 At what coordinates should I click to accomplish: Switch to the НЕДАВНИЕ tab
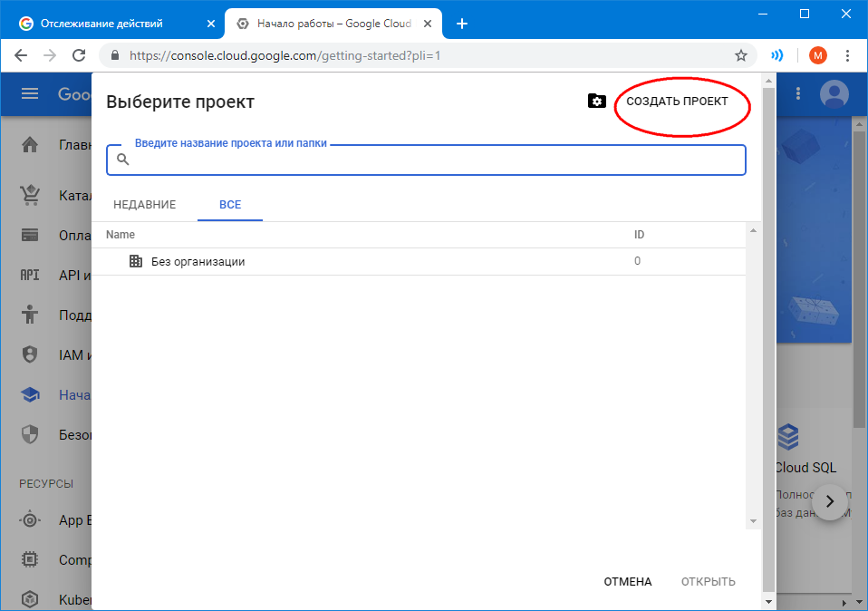[144, 205]
